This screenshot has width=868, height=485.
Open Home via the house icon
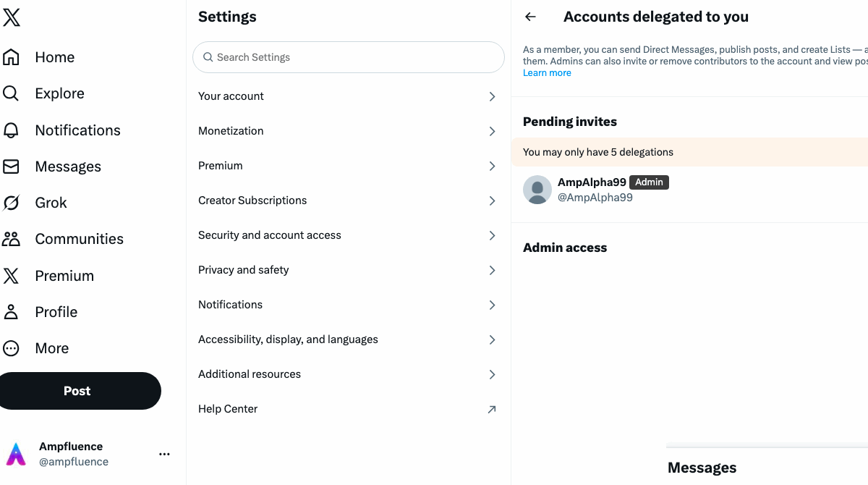tap(12, 57)
